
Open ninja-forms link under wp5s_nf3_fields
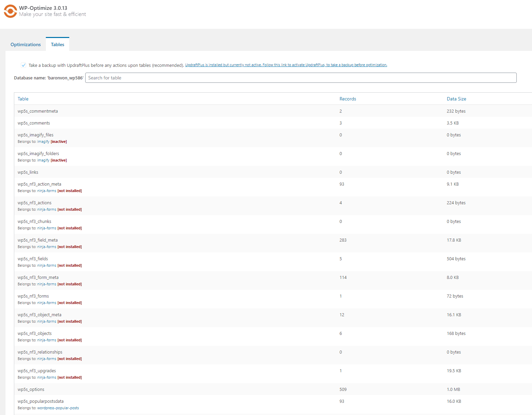click(x=47, y=265)
